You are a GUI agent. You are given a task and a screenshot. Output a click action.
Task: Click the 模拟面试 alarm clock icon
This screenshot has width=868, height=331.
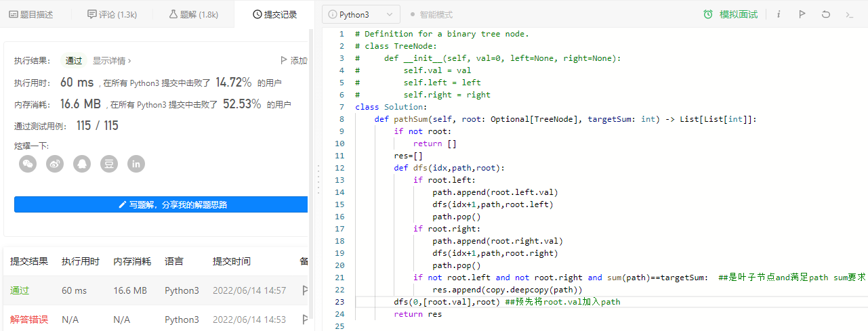click(x=708, y=14)
